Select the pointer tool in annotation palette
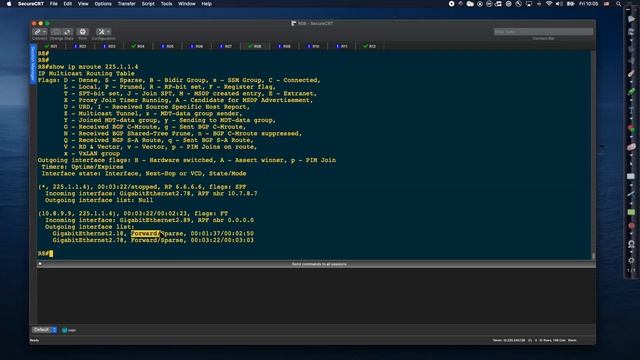The image size is (640, 360). [x=631, y=19]
